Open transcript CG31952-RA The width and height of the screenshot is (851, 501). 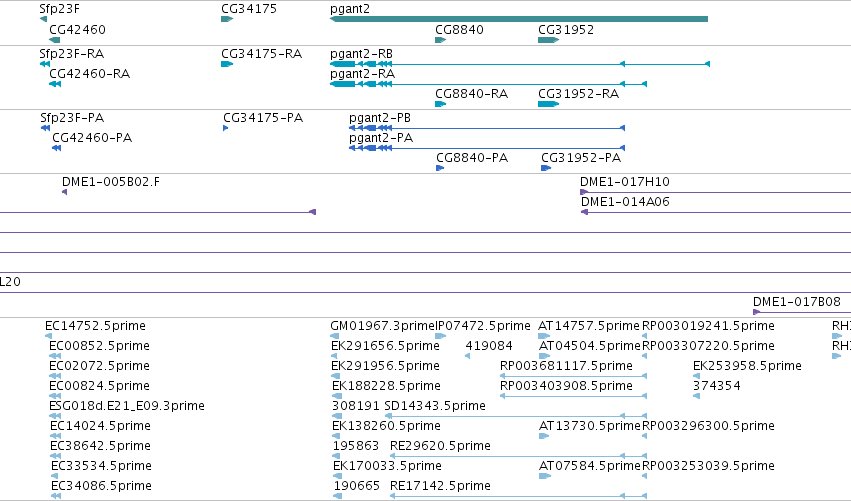pos(549,104)
